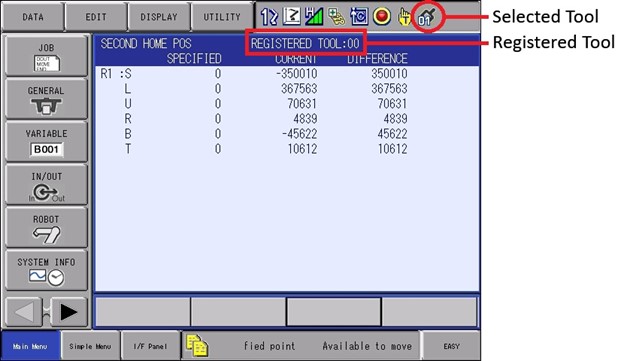This screenshot has height=361, width=624.
Task: Open the SYSTEM INFO menu
Action: coord(47,271)
